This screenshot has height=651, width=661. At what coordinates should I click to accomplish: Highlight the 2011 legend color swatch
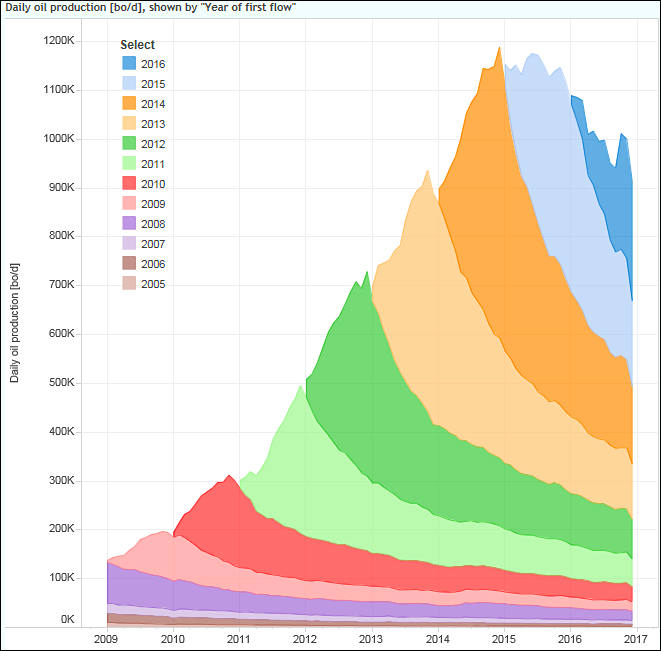129,163
